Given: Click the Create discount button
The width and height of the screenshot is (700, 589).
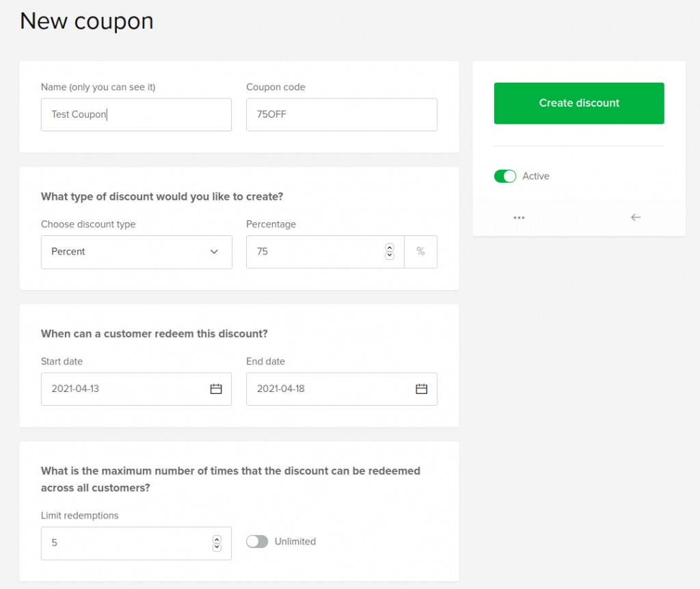Looking at the screenshot, I should pos(579,103).
